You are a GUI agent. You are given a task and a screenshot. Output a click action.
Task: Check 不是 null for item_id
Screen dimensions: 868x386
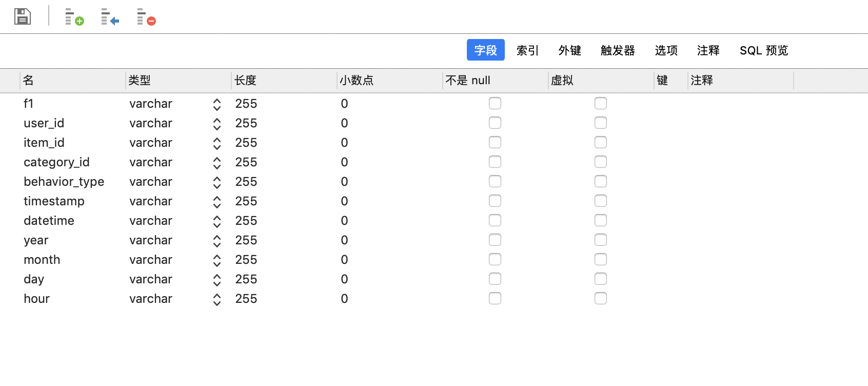pos(495,142)
